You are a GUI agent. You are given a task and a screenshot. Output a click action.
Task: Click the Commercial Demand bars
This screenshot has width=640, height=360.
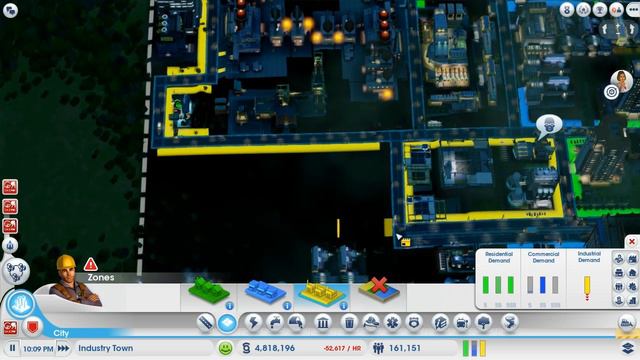(543, 285)
